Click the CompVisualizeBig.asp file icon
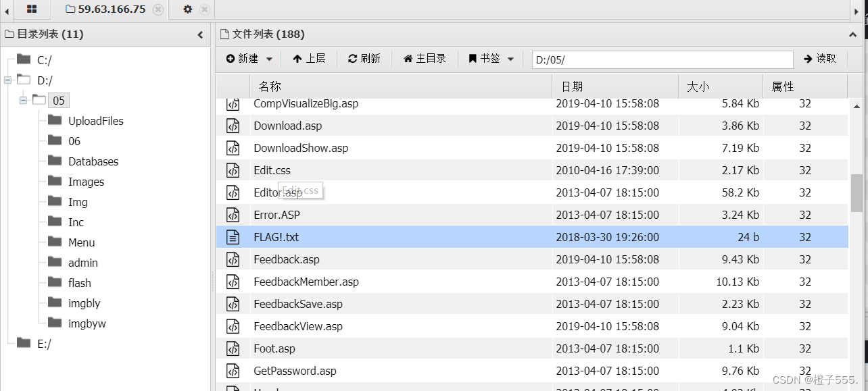 tap(233, 104)
